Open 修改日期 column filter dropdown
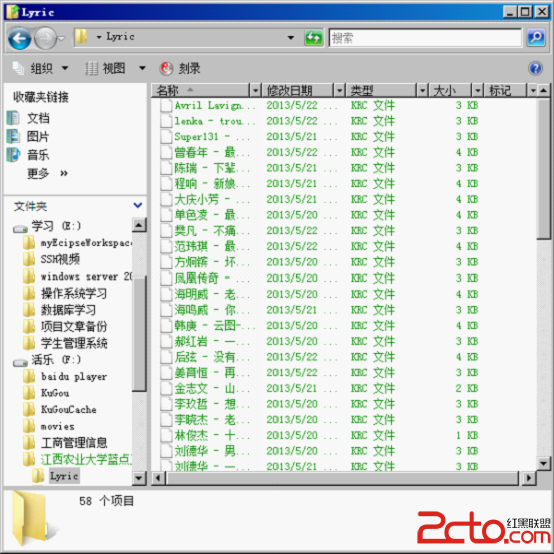554x554 pixels. pyautogui.click(x=339, y=91)
